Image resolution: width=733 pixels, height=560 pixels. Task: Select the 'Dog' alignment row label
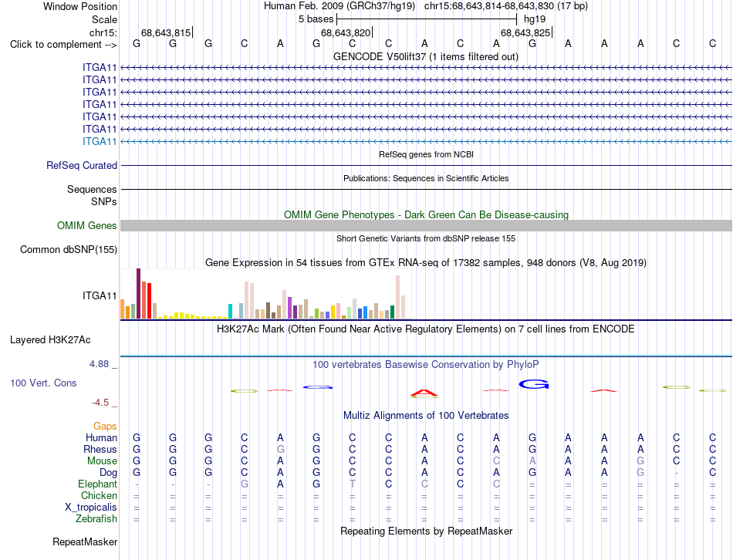coord(108,473)
